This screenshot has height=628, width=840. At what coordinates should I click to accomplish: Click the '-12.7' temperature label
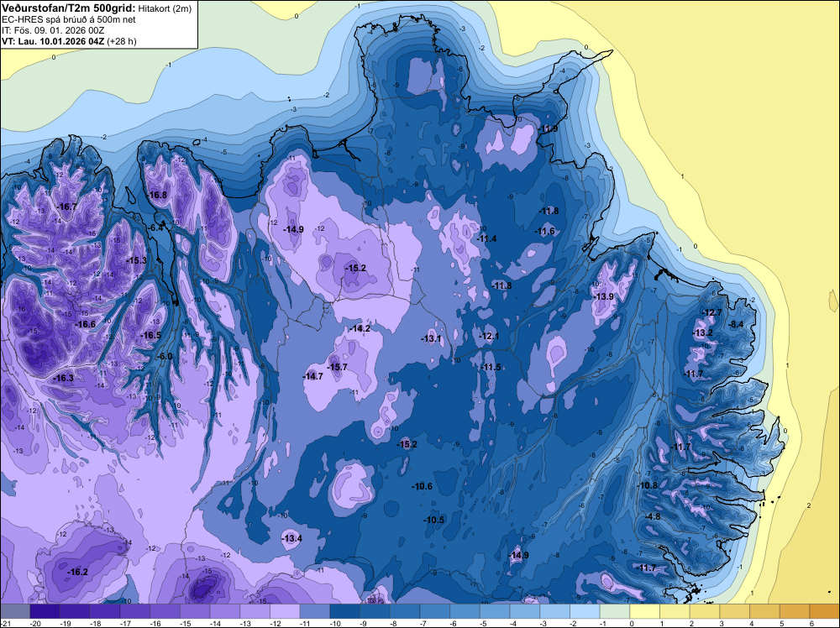[x=712, y=312]
